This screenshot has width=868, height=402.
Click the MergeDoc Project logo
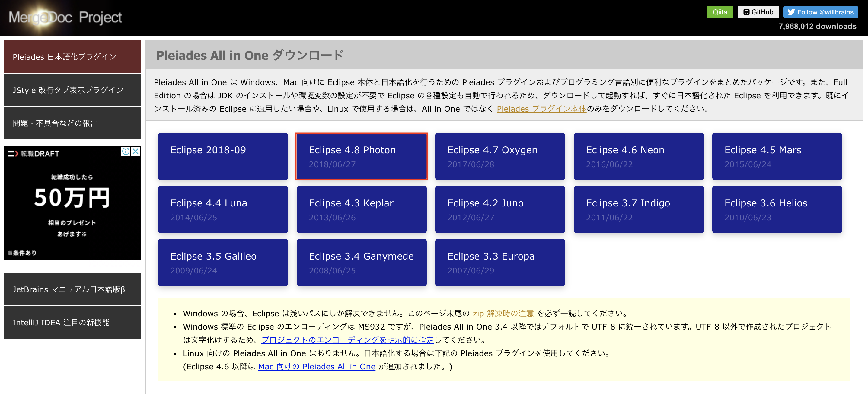click(65, 18)
